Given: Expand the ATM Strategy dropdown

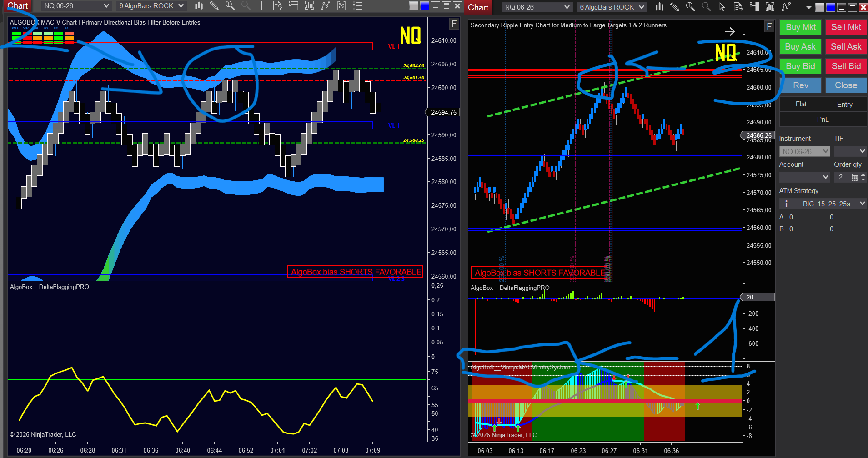Looking at the screenshot, I should (x=862, y=204).
